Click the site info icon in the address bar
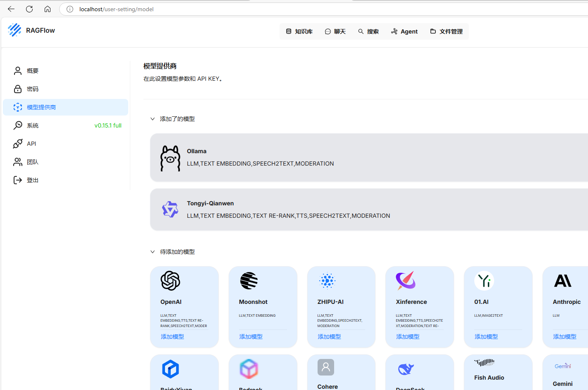This screenshot has width=588, height=390. (x=70, y=9)
